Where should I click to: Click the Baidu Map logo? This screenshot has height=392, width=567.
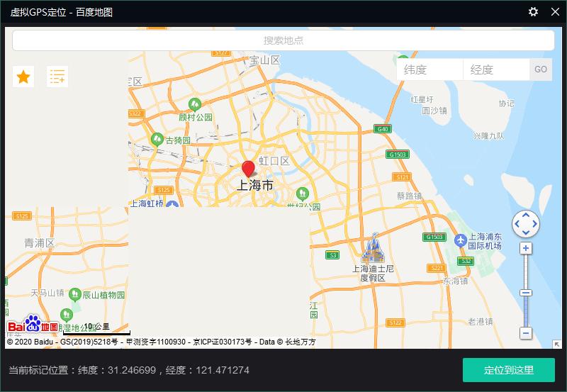pos(33,325)
